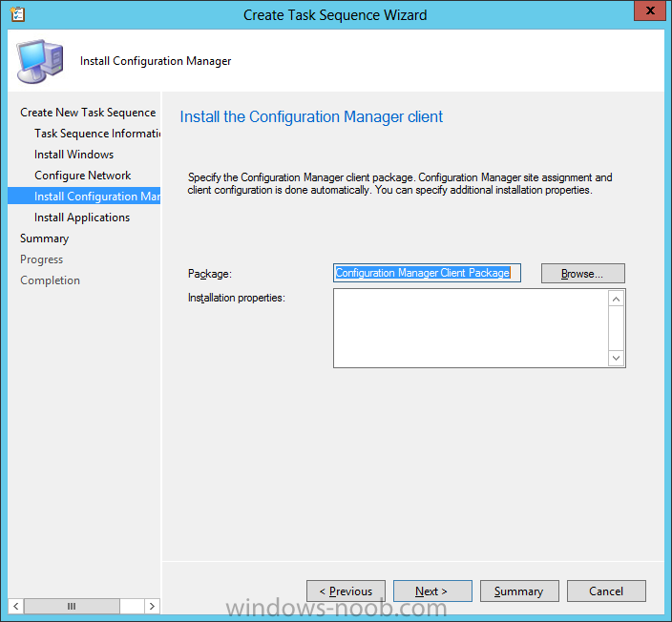Viewport: 672px width, 622px height.
Task: Click 'Install Configuration Manager' header title text
Action: 156,61
